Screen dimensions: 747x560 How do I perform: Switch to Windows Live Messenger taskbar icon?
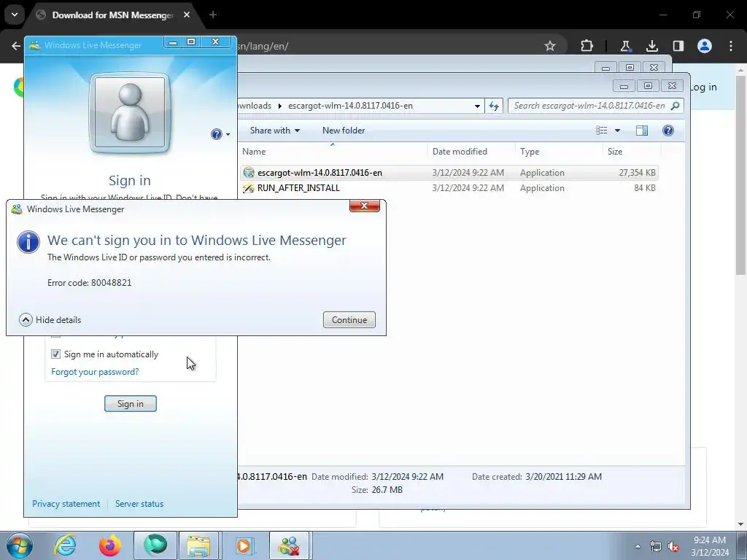290,545
